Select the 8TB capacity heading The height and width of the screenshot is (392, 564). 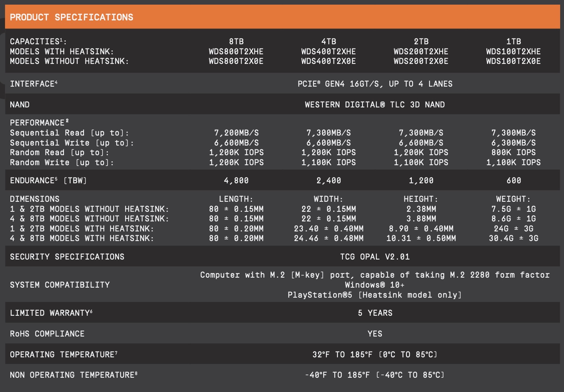(x=236, y=42)
